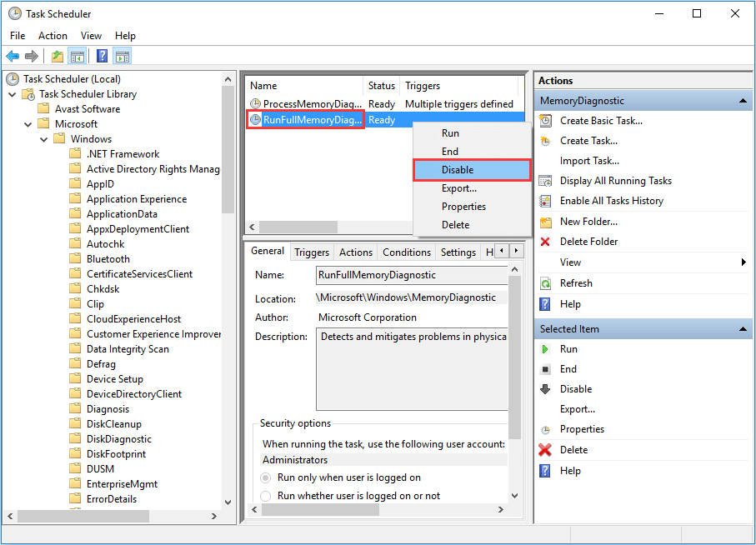Switch to the Triggers tab

[312, 252]
